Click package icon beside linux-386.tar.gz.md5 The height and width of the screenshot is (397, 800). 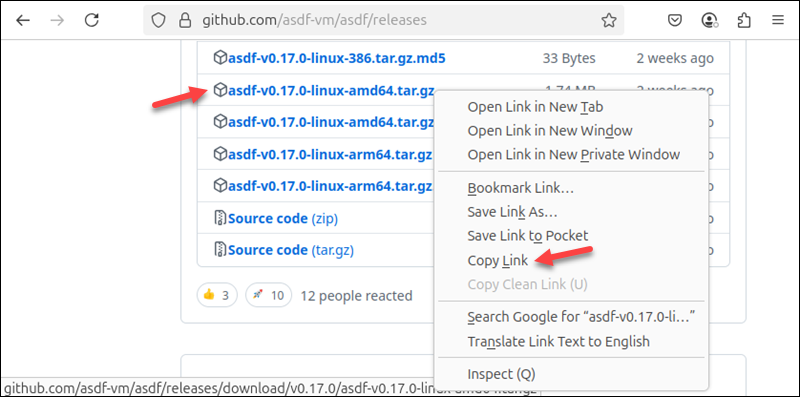coord(219,58)
